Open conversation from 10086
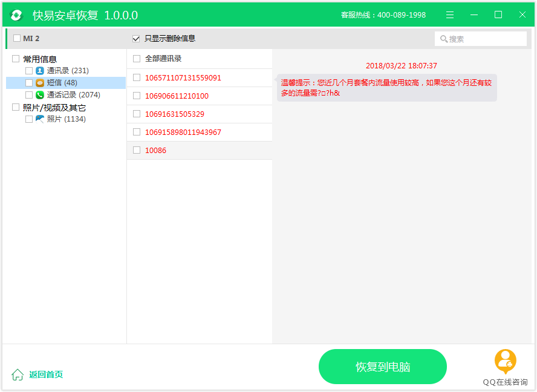Image resolution: width=537 pixels, height=392 pixels. (200, 151)
